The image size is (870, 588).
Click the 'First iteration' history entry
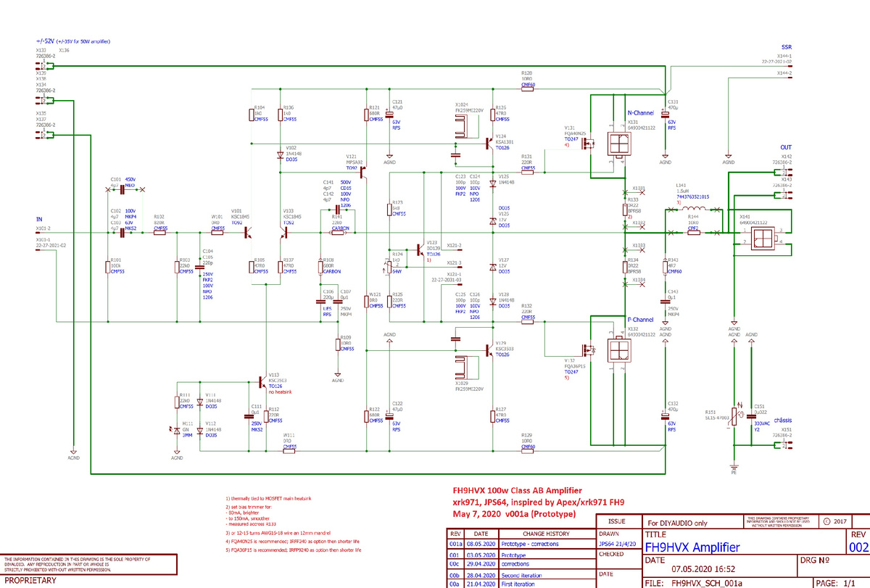(x=516, y=584)
